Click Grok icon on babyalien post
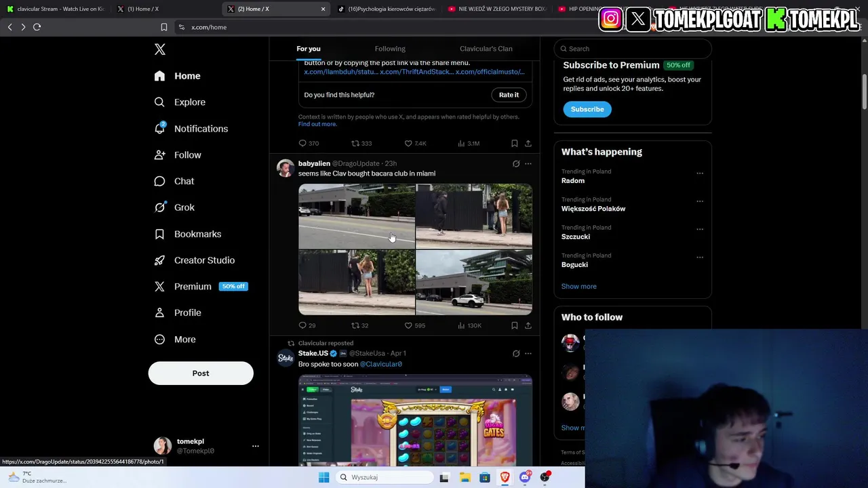The width and height of the screenshot is (868, 488). [x=516, y=164]
